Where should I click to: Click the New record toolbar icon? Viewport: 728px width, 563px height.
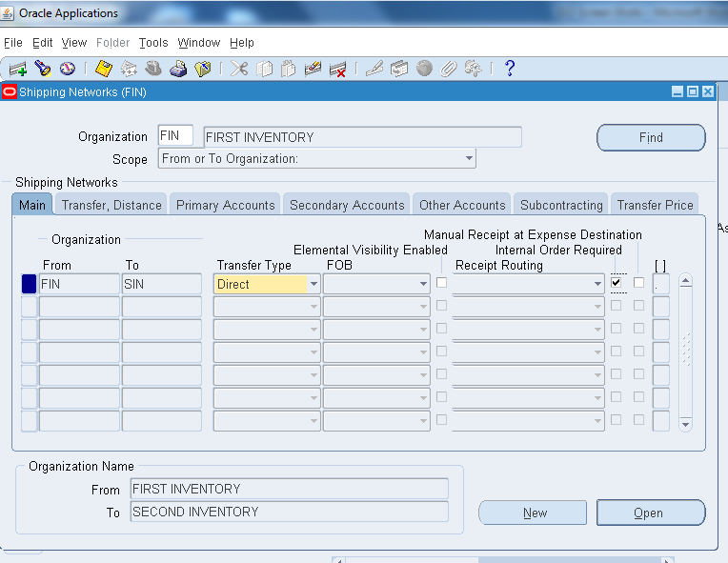pos(18,70)
